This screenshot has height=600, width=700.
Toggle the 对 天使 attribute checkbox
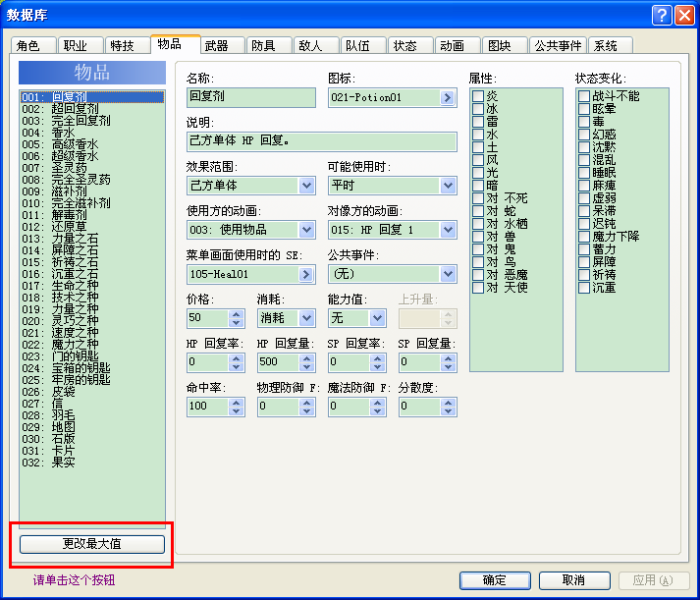coord(478,288)
